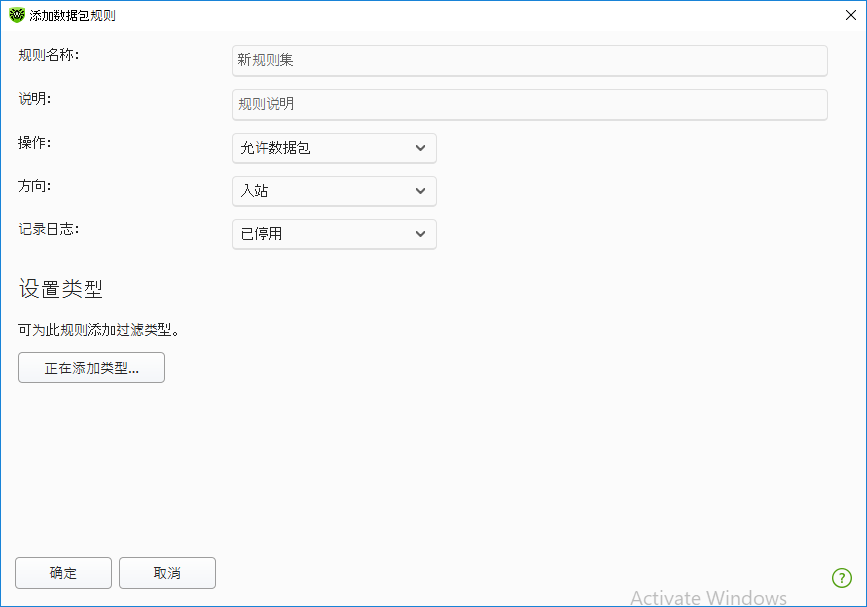Focus the 说明 field showing 规则说明

point(529,104)
